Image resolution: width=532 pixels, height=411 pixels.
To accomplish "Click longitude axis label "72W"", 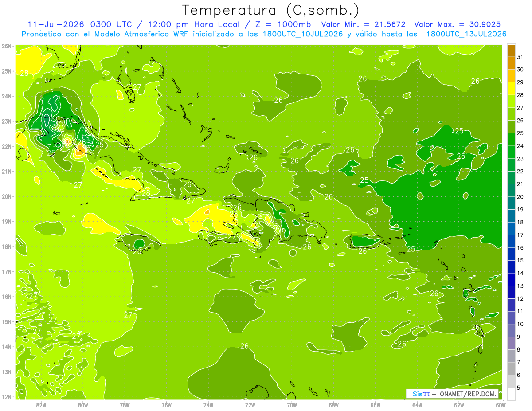I will [x=250, y=405].
